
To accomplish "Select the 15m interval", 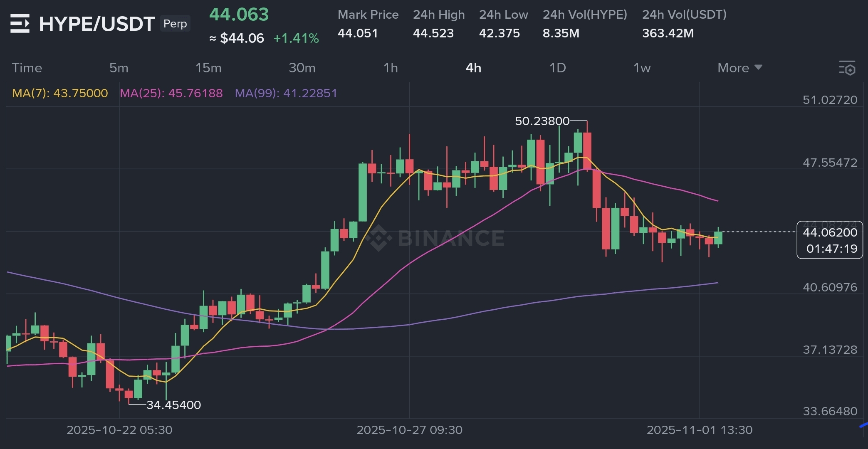I will (x=208, y=68).
